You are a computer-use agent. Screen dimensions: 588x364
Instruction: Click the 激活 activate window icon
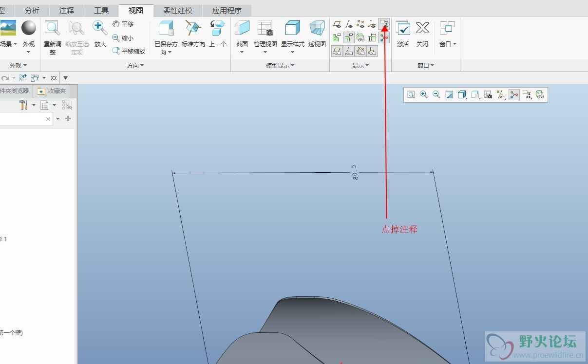tap(403, 28)
